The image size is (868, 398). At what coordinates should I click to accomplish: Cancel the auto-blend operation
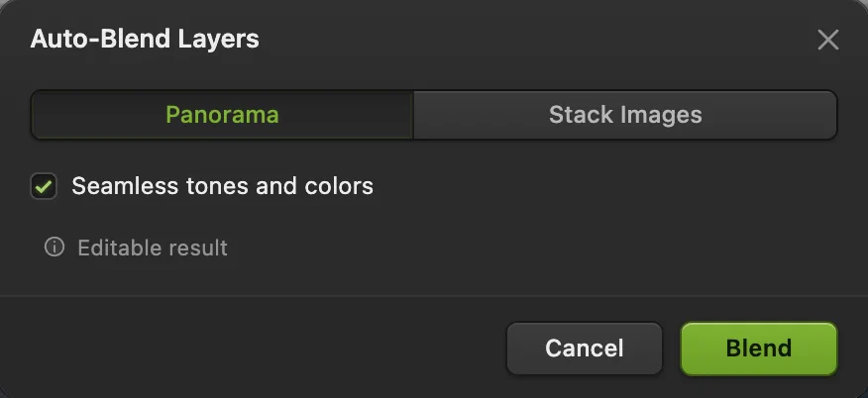(585, 348)
